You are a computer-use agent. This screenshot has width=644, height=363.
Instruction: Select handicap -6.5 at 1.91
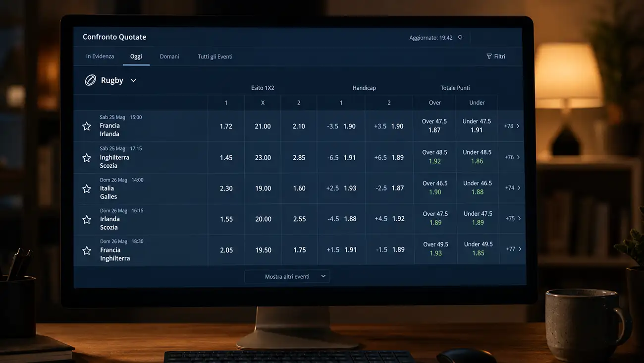click(x=341, y=158)
